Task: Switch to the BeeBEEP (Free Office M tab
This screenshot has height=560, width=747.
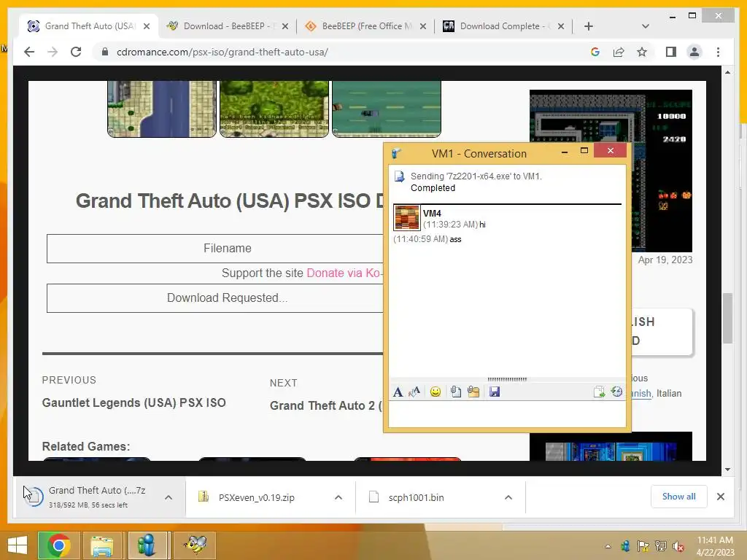Action: click(366, 26)
